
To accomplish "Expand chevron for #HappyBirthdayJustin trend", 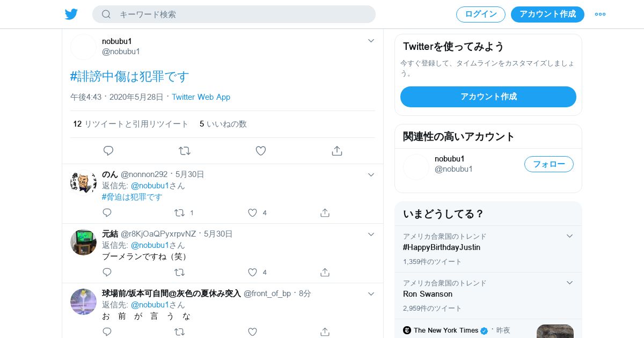I will click(x=570, y=236).
